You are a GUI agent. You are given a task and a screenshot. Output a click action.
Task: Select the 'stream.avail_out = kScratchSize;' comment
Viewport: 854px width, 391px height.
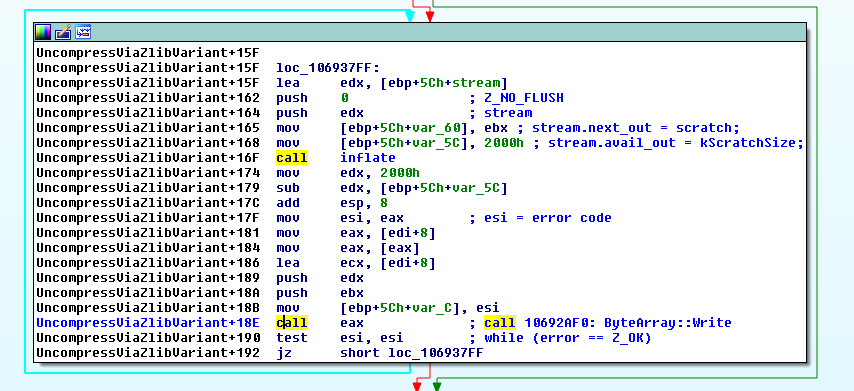[x=676, y=143]
